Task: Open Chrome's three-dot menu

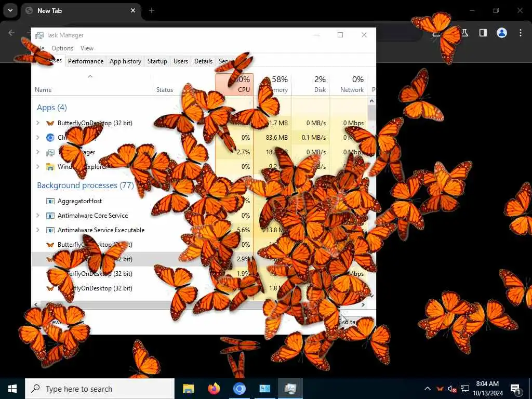Action: coord(521,33)
